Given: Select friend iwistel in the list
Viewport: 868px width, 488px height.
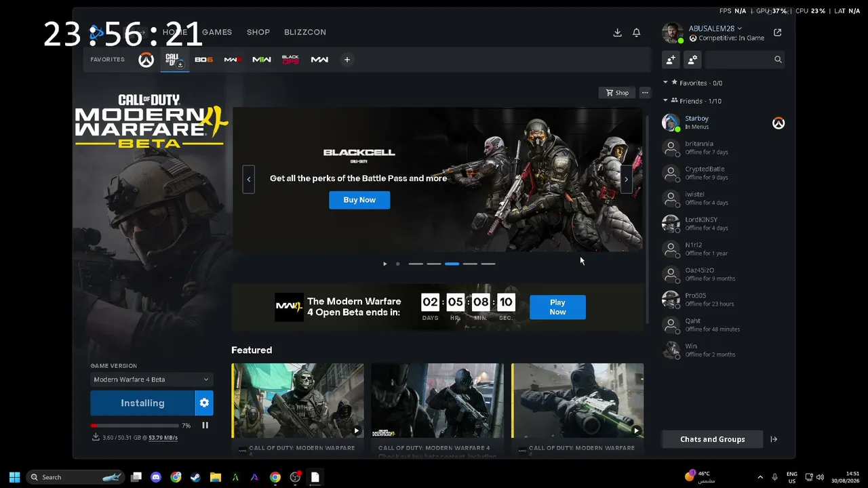Looking at the screenshot, I should pos(723,199).
